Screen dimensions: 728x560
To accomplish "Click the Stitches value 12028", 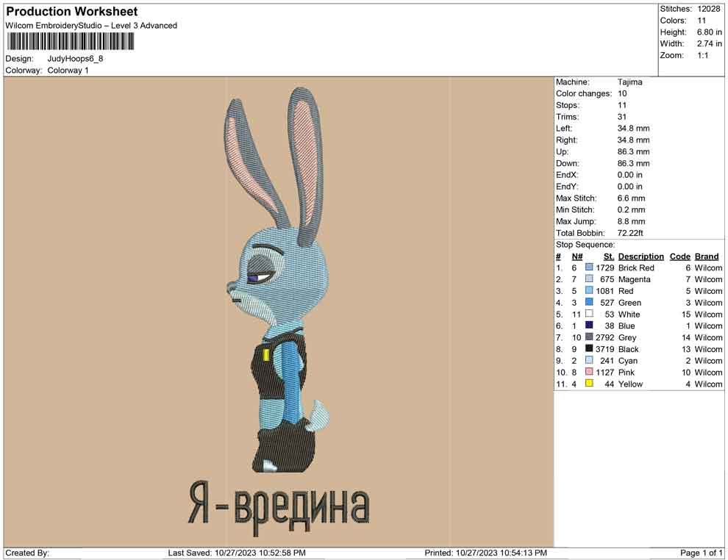I will [x=709, y=9].
